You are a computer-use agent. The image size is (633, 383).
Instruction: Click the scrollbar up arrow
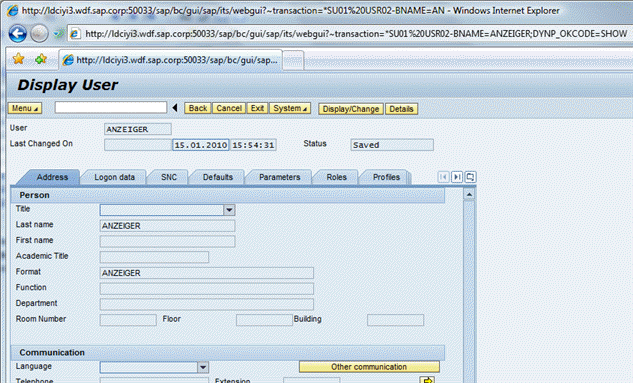469,195
